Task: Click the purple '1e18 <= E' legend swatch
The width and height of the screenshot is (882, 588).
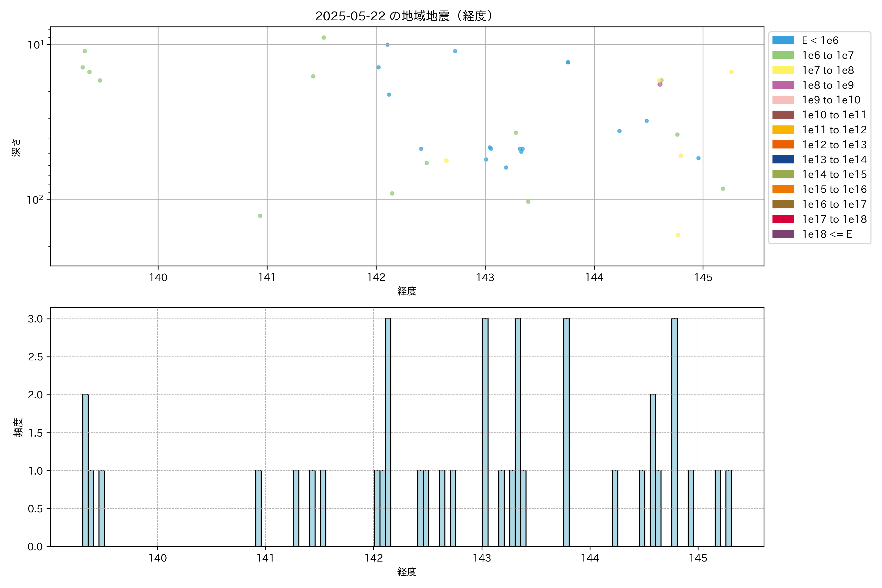Action: pyautogui.click(x=783, y=234)
